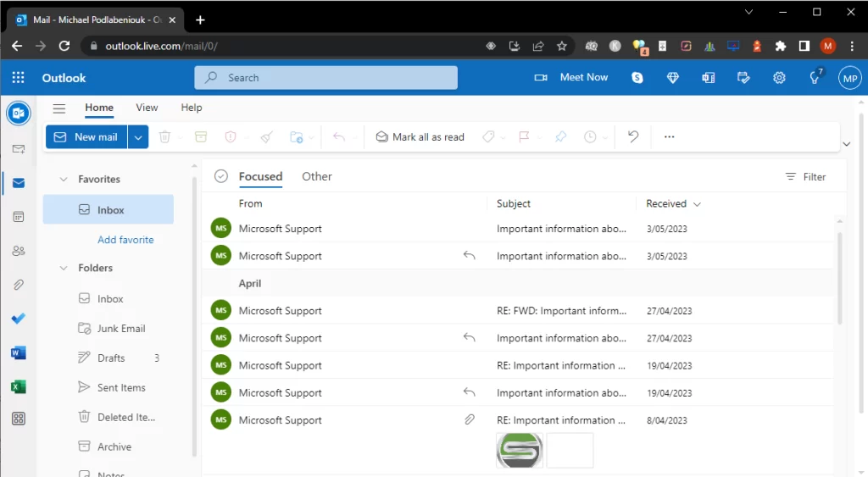Click the Skype icon in header

pyautogui.click(x=637, y=78)
